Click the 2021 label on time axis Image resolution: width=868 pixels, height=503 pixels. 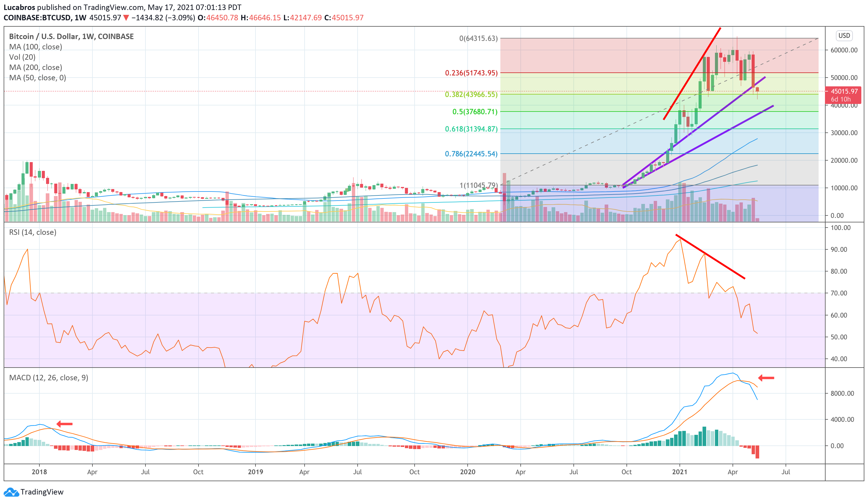[x=679, y=472]
